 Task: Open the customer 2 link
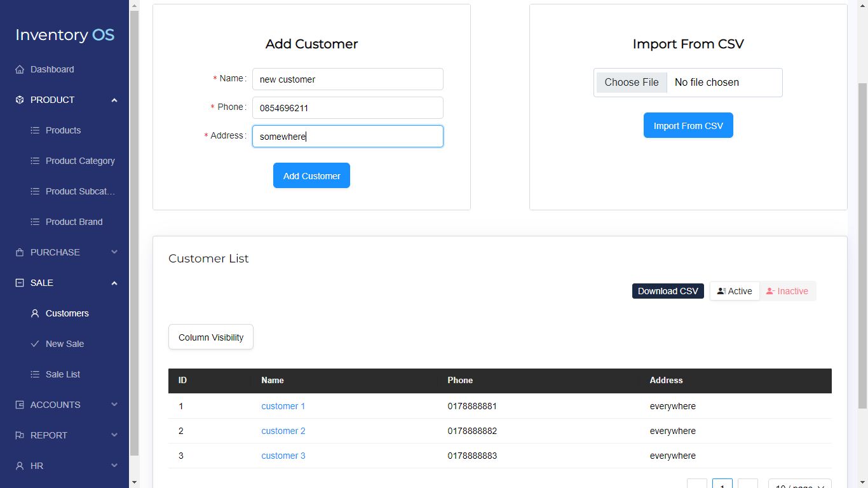[283, 431]
